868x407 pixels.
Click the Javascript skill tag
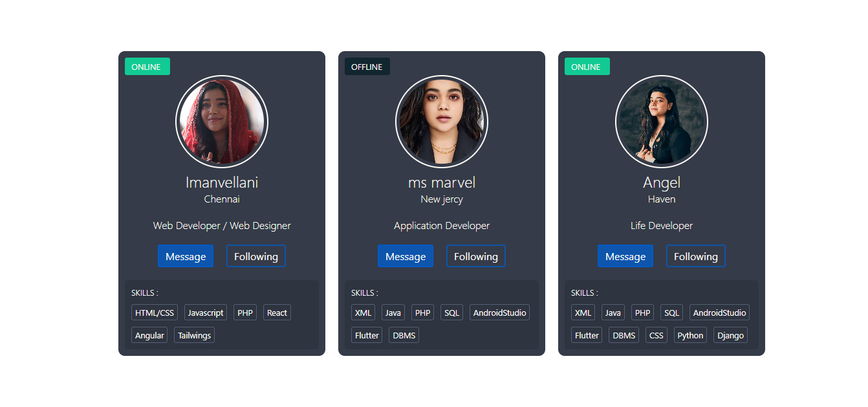(206, 313)
